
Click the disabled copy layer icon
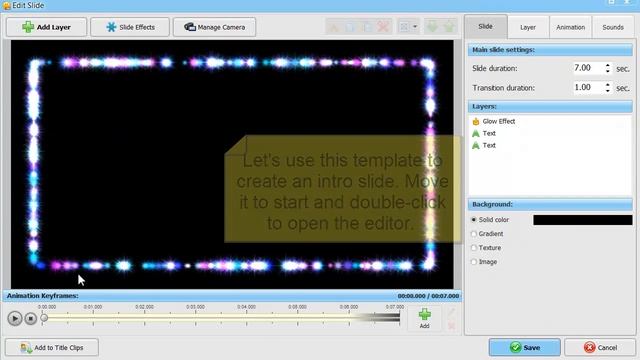[350, 27]
